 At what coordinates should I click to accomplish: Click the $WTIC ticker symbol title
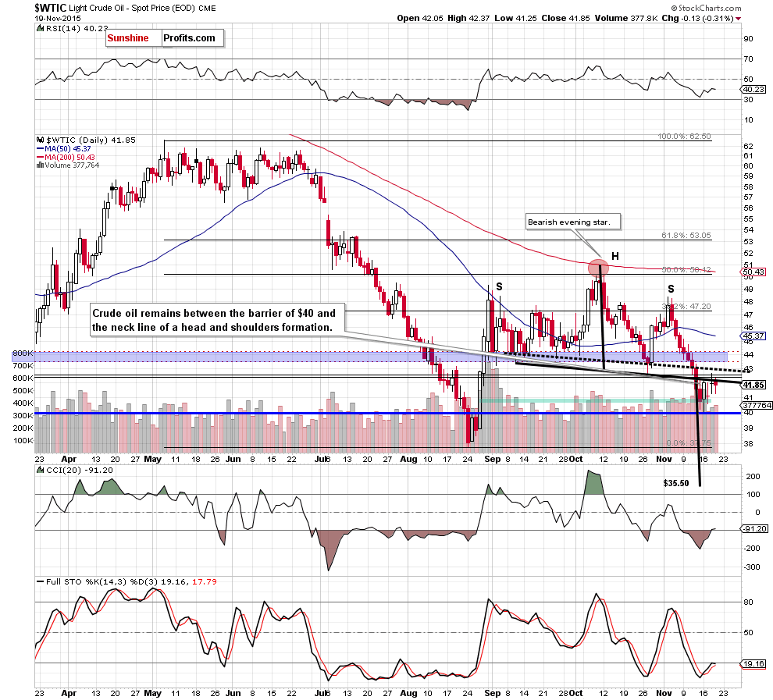pos(50,8)
